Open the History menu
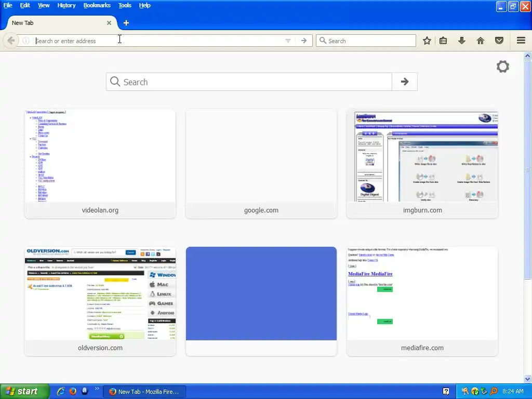 pos(66,5)
